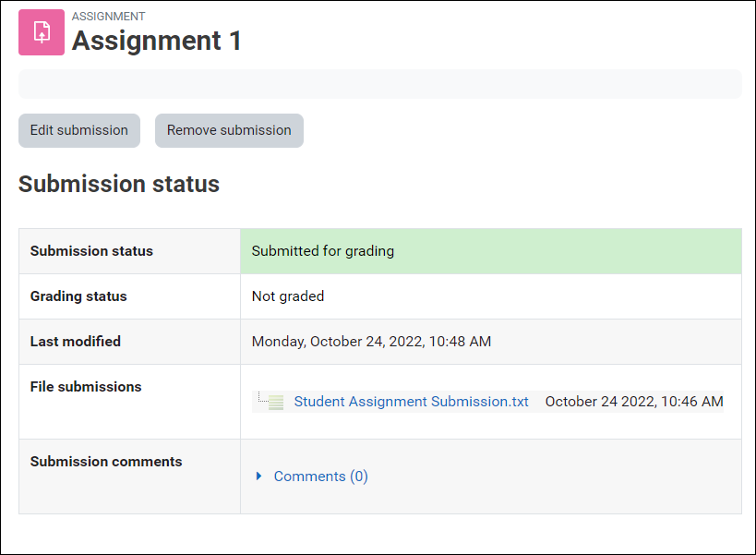Select the File submissions row label
Image resolution: width=756 pixels, height=555 pixels.
coord(86,387)
